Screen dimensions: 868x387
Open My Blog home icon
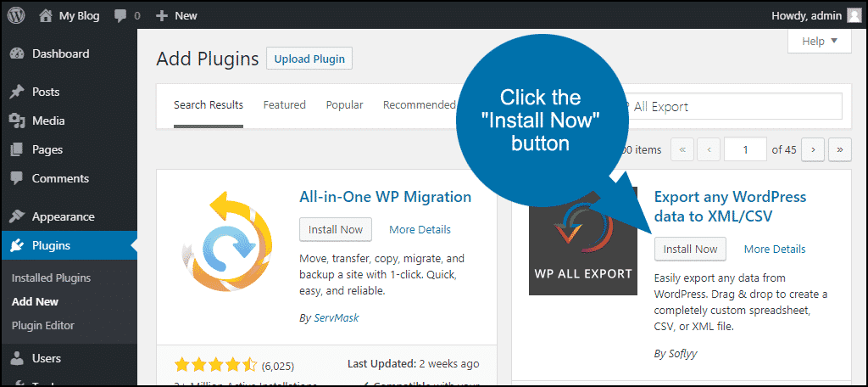[46, 15]
